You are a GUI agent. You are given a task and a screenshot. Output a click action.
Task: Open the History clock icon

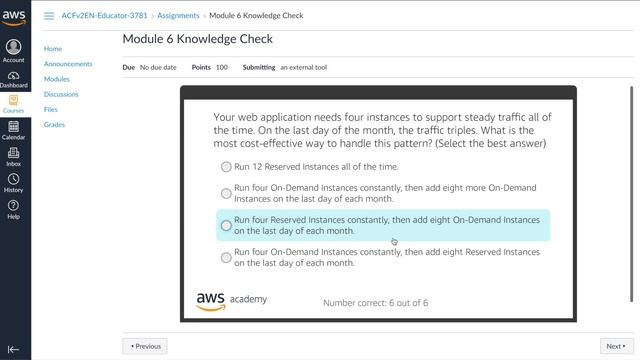tap(13, 179)
